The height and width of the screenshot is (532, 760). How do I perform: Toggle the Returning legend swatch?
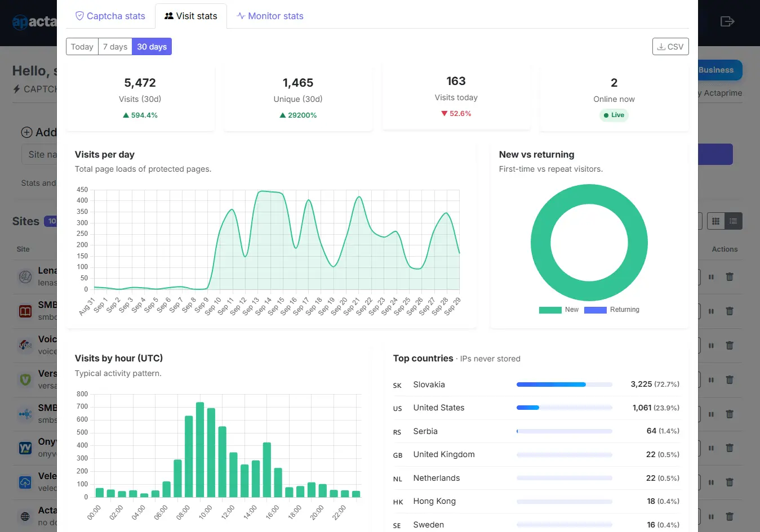point(595,310)
